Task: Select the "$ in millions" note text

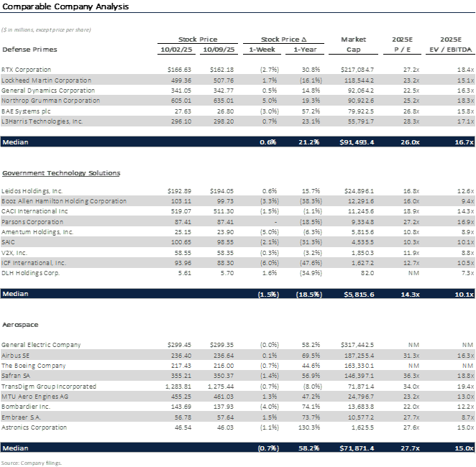Action: (x=46, y=29)
